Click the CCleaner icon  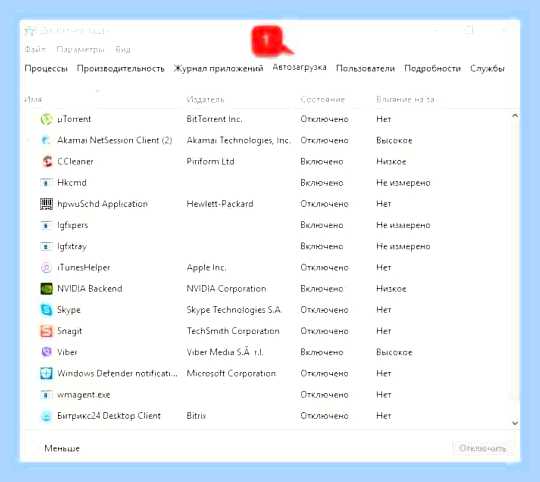tap(46, 161)
